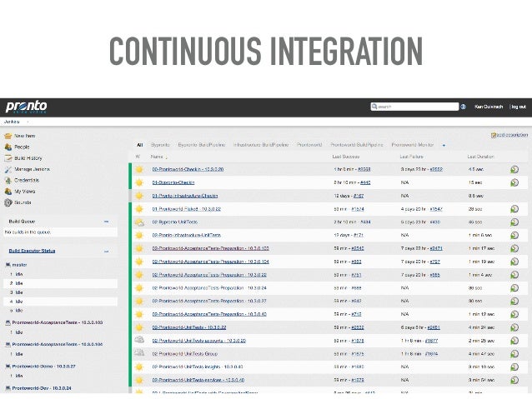532x399 pixels.
Task: Click the New Item folder icon
Action: tap(8, 136)
